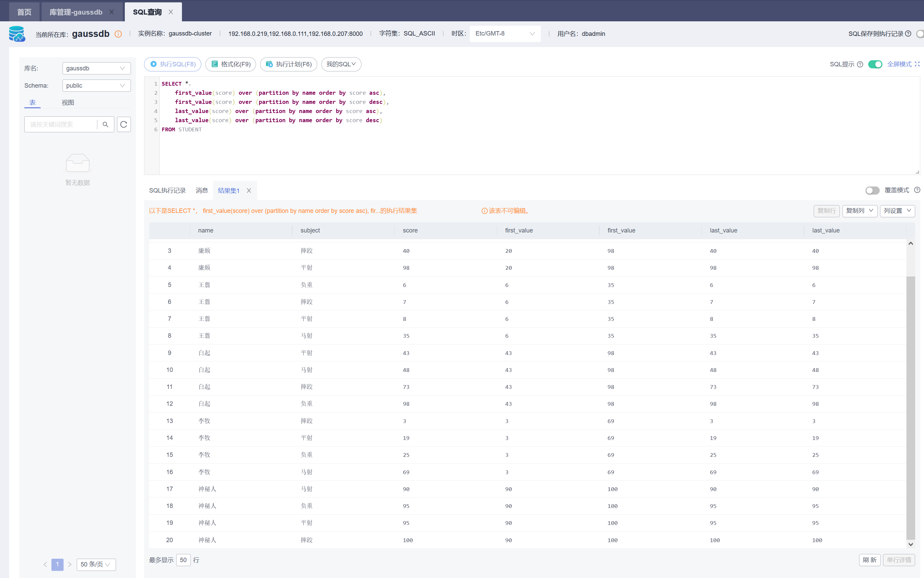Screen dimensions: 924x578
Task: Switch to the 消息 tab
Action: (202, 191)
